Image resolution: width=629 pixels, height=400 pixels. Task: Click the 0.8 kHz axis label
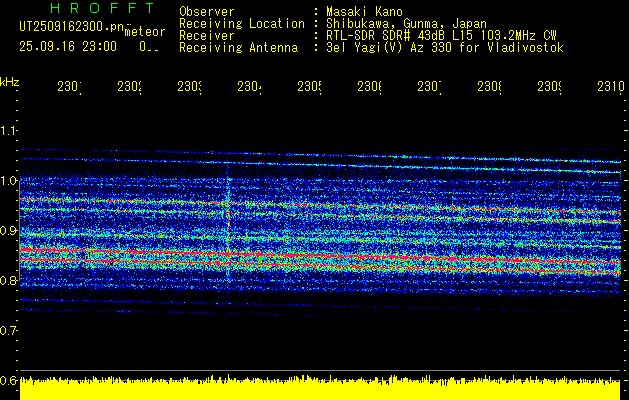(9, 280)
